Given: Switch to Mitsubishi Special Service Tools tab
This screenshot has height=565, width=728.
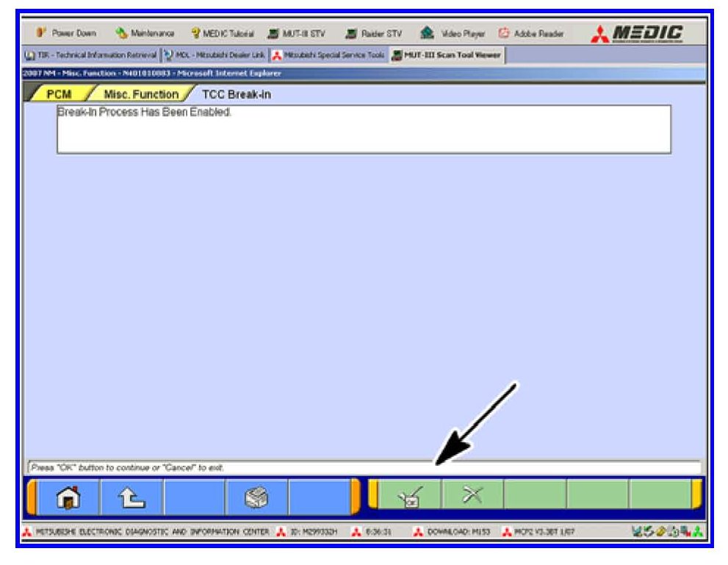Looking at the screenshot, I should (328, 56).
